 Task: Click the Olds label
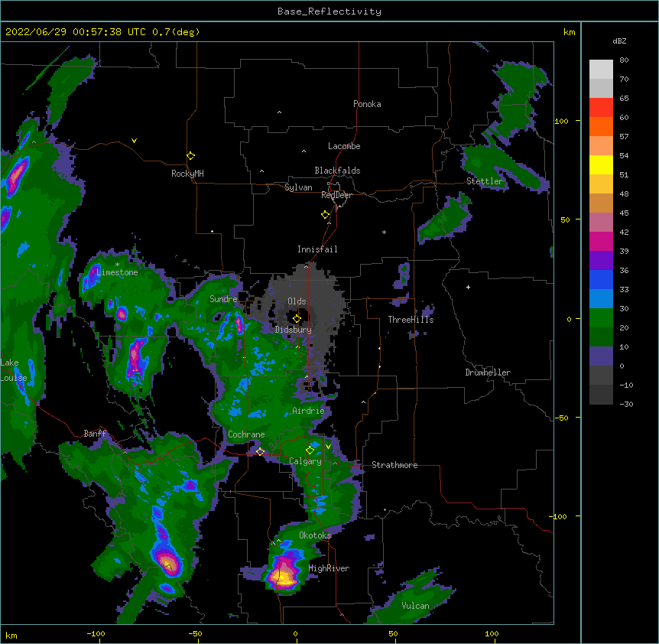click(x=297, y=301)
